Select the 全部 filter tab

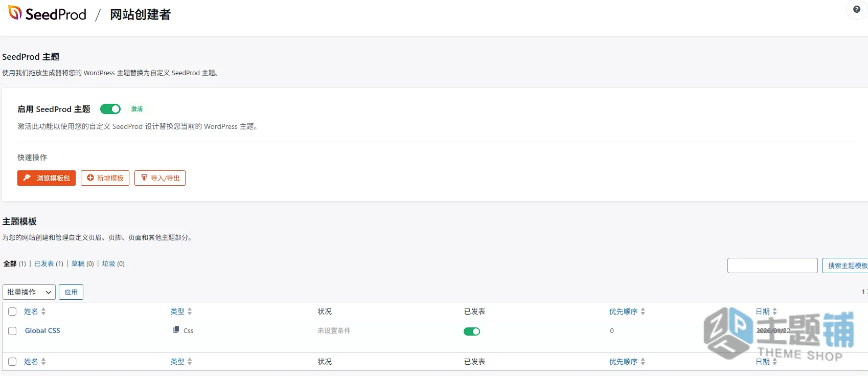pos(10,263)
